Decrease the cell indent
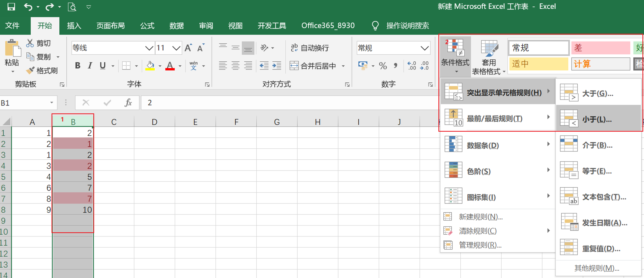Image resolution: width=644 pixels, height=278 pixels. (x=264, y=66)
